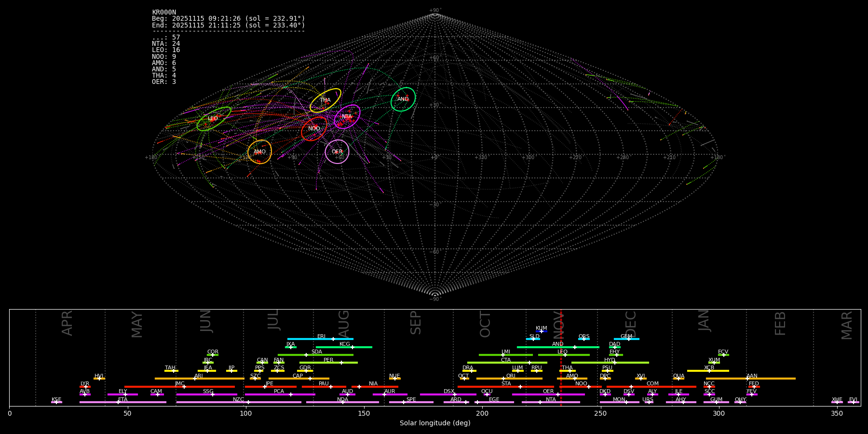This screenshot has height=434, width=868.
Task: Click the green LEO radiant ellipse
Action: coord(214,119)
